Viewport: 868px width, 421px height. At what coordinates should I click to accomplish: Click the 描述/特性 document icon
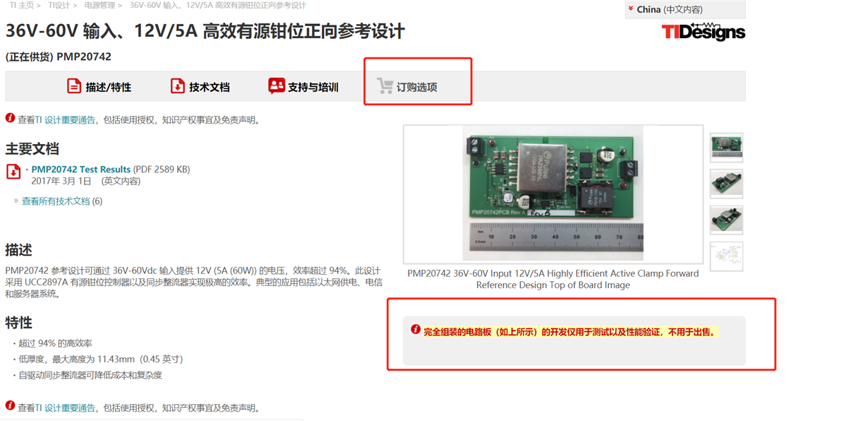74,86
